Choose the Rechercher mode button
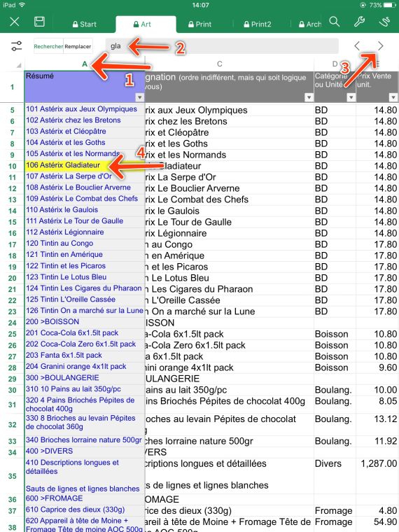This screenshot has width=399, height=532. coord(48,46)
